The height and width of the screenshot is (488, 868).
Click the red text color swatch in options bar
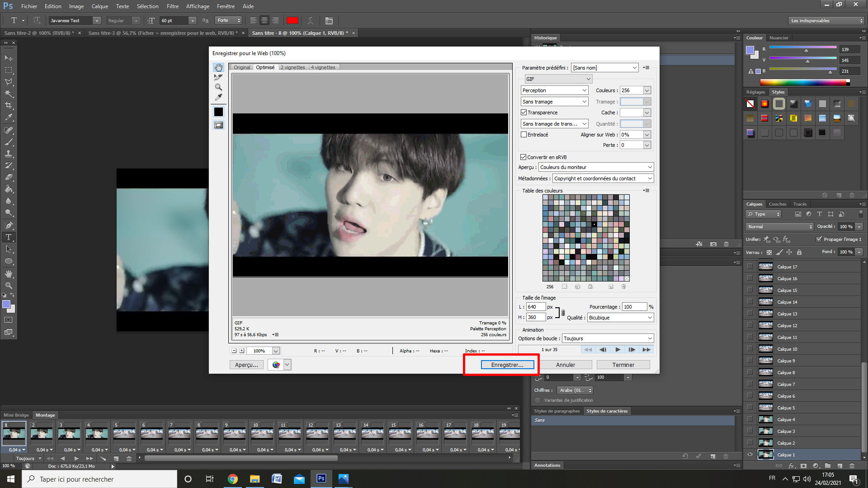[x=292, y=20]
